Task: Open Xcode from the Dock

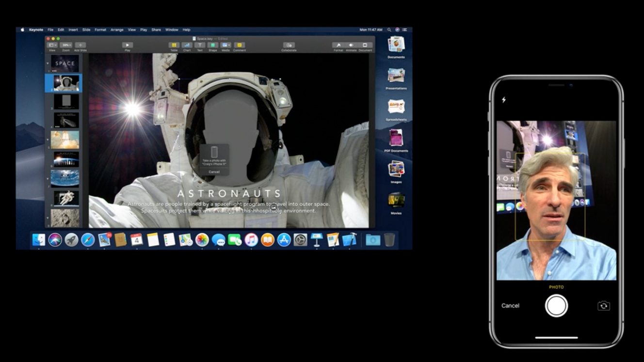Action: tap(349, 239)
